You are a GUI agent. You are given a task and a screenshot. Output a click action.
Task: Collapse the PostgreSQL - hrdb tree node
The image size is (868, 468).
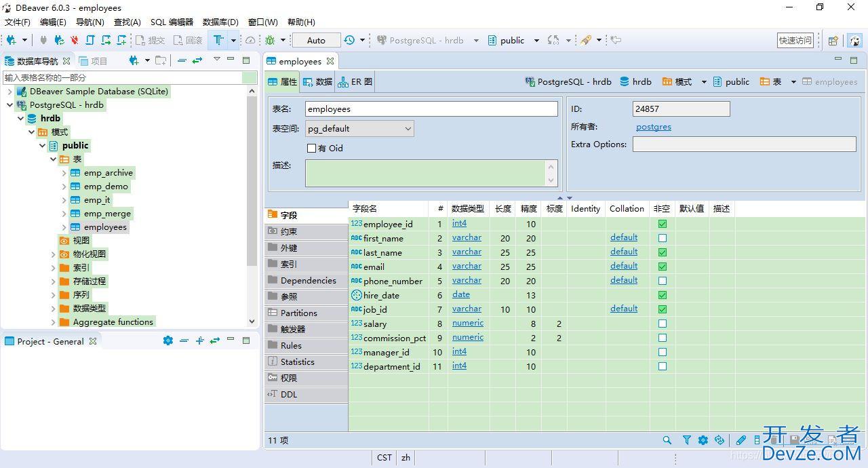click(9, 105)
